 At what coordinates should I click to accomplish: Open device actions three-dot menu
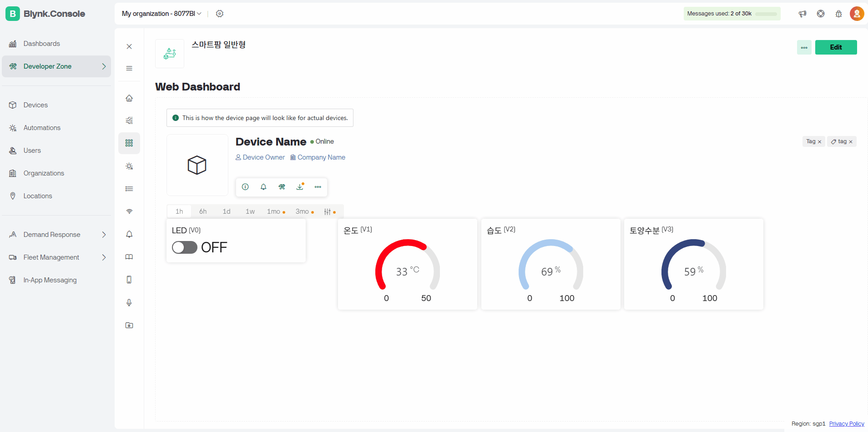[x=318, y=187]
